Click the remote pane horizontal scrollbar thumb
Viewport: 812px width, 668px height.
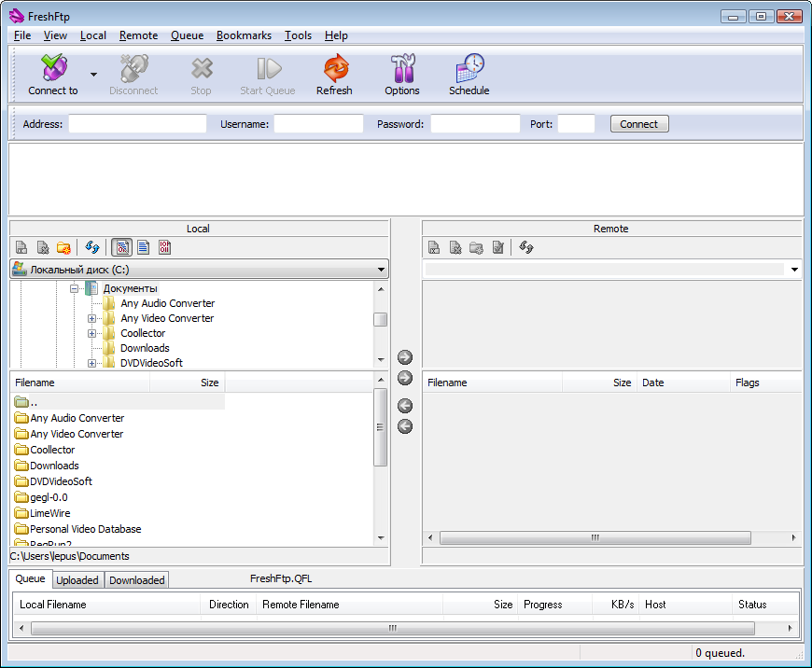click(595, 538)
